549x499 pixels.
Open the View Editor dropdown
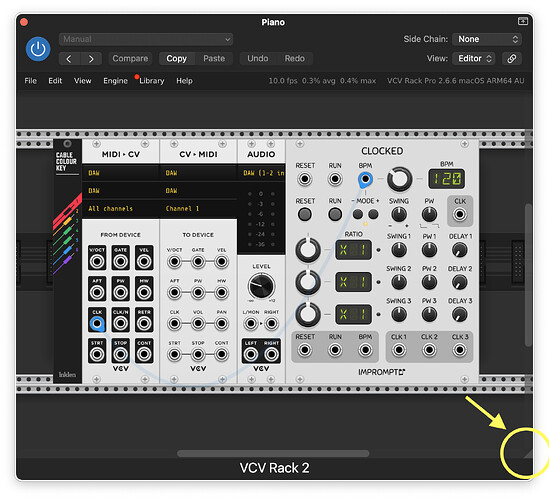coord(474,58)
